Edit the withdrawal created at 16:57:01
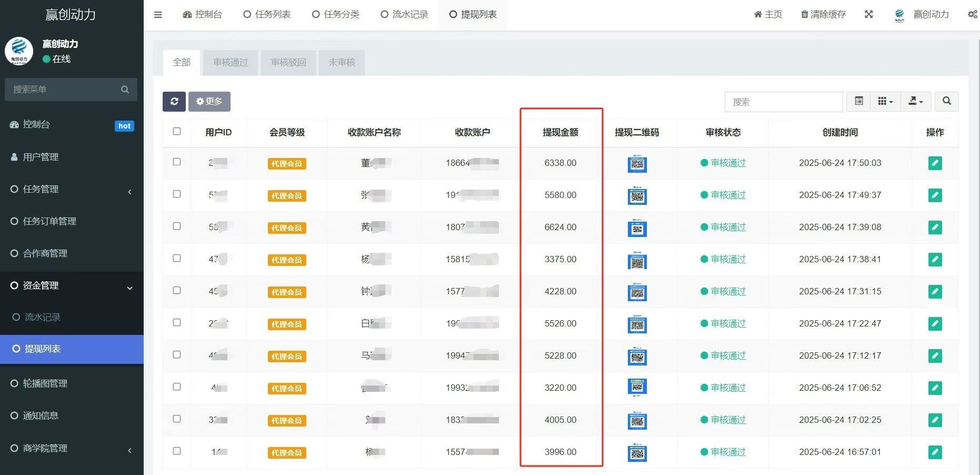 point(935,452)
